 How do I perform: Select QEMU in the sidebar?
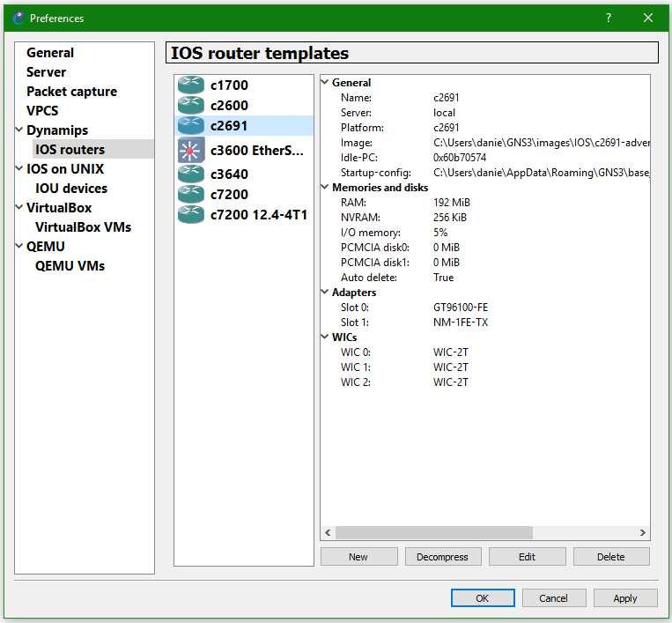tap(46, 247)
